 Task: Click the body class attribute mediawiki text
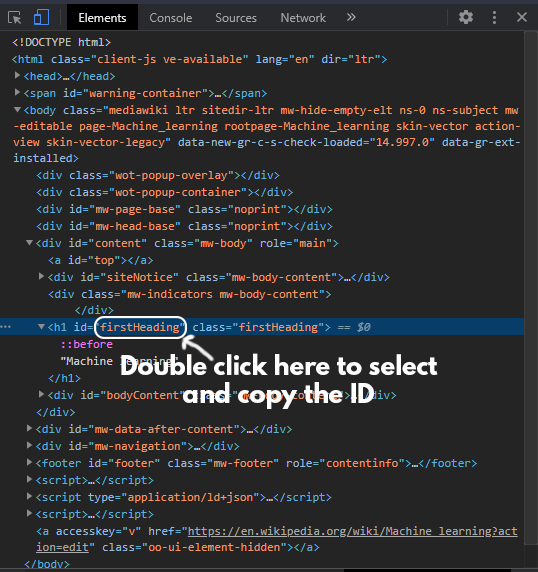[138, 110]
